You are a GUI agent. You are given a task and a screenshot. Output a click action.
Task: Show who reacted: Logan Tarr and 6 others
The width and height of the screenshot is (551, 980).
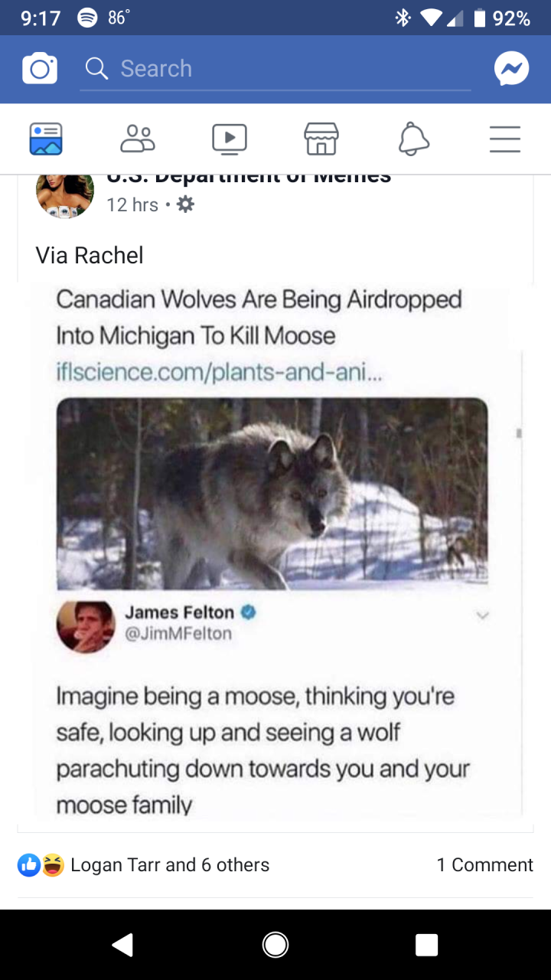[x=170, y=865]
